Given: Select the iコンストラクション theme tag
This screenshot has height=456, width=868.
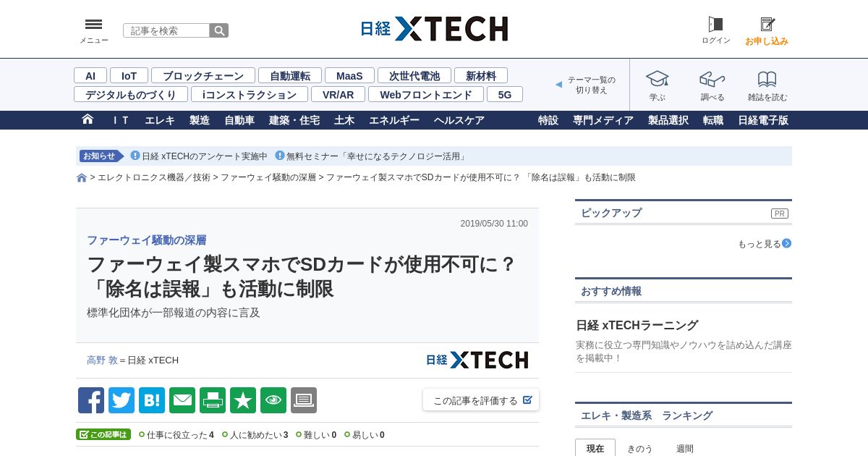Looking at the screenshot, I should pyautogui.click(x=250, y=94).
